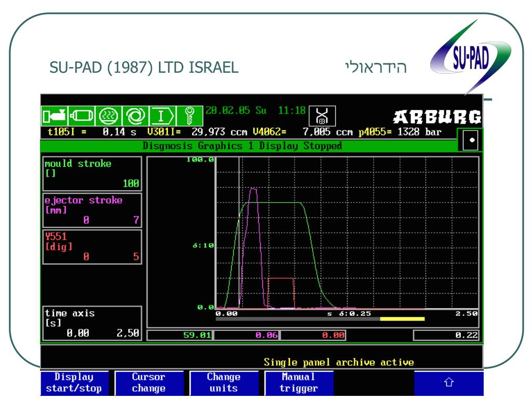Image resolution: width=532 pixels, height=399 pixels.
Task: Click the date 20.02.05 Su
Action: click(x=236, y=111)
